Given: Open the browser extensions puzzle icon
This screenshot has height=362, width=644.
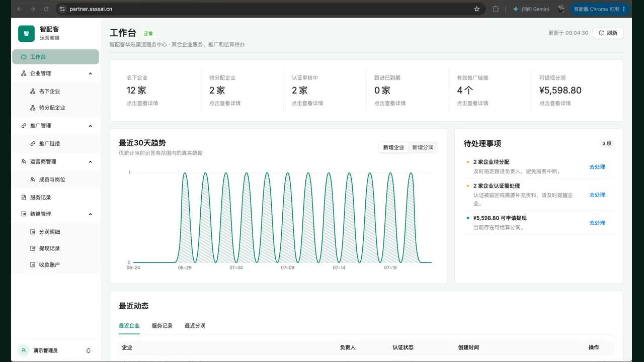Looking at the screenshot, I should coord(496,9).
